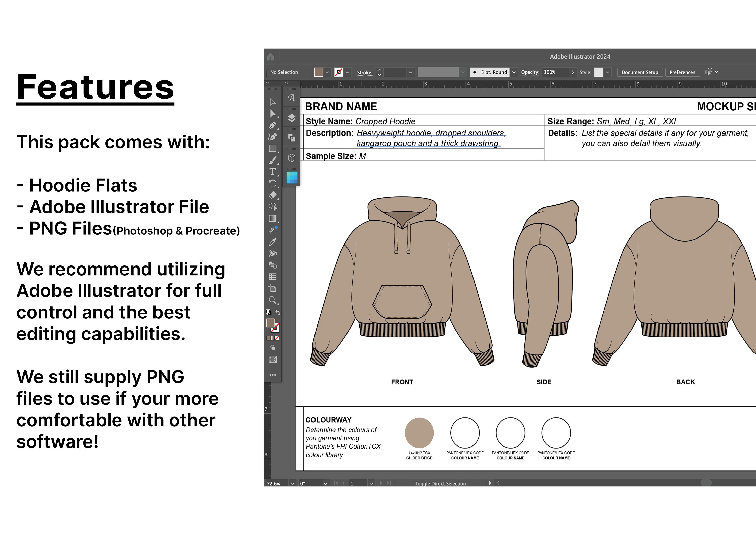Select the Rotate tool
The image size is (756, 535).
[x=273, y=183]
